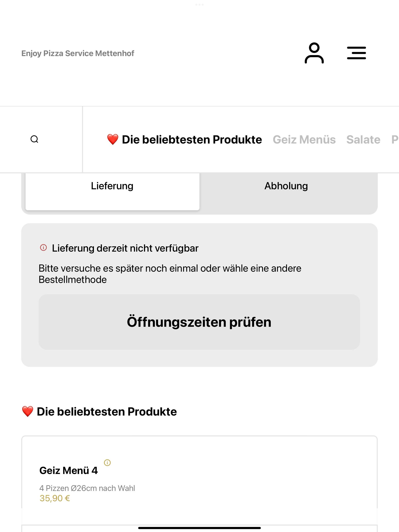Tap the Lieferung derzeit nicht verfügbar notice
Image resolution: width=399 pixels, height=532 pixels.
point(125,248)
